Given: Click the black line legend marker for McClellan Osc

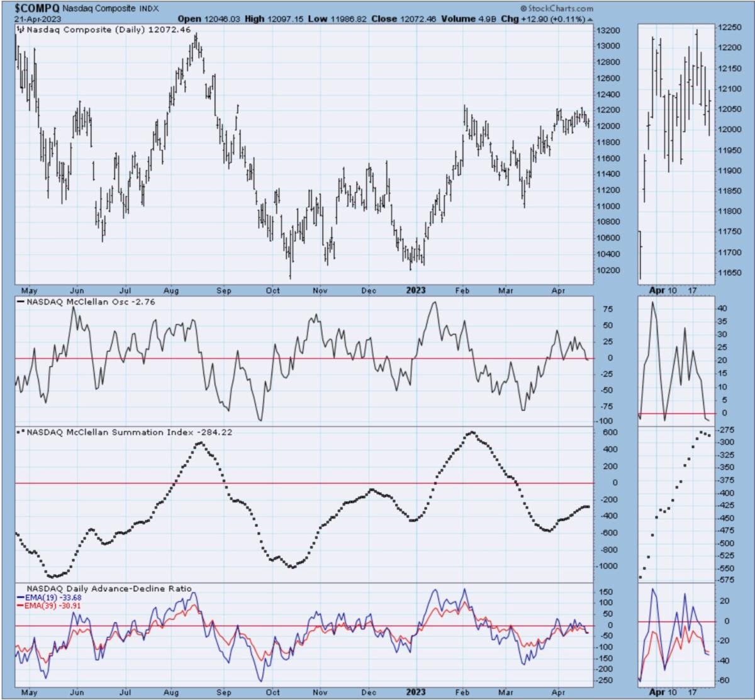Looking at the screenshot, I should coord(20,302).
